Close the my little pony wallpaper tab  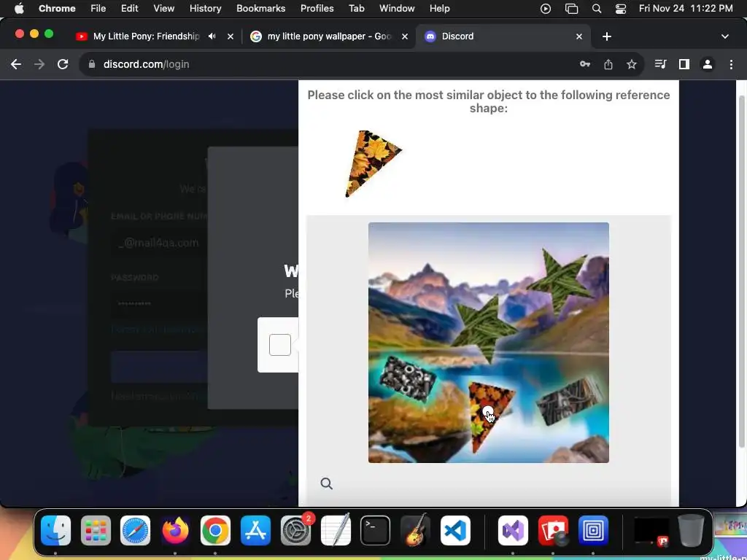[405, 36]
